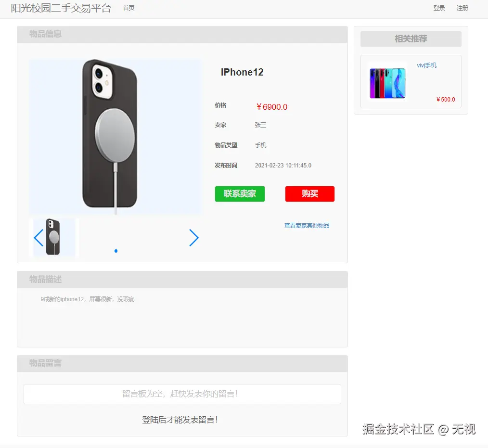
Task: Open the 阳光校园二手交易平台 site title
Action: pyautogui.click(x=61, y=8)
